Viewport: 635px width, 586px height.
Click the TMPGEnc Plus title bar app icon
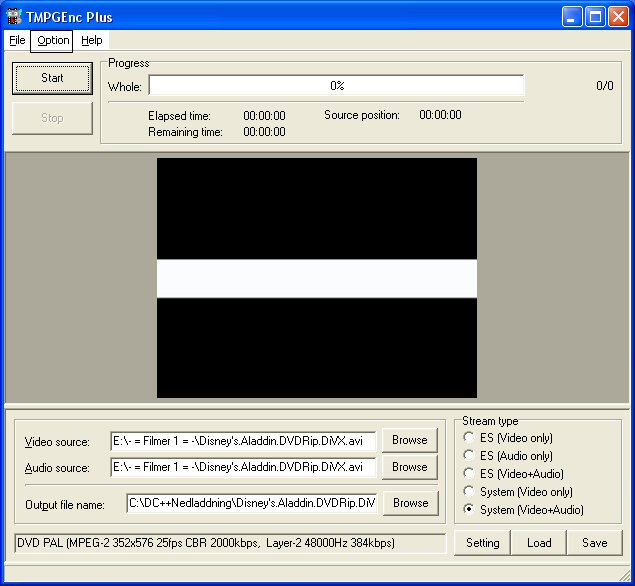(x=14, y=17)
